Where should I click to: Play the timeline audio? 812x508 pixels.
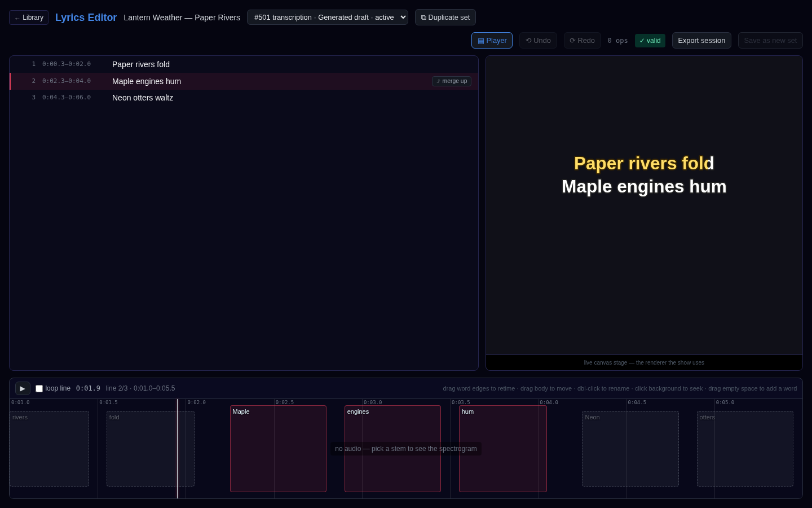click(23, 388)
